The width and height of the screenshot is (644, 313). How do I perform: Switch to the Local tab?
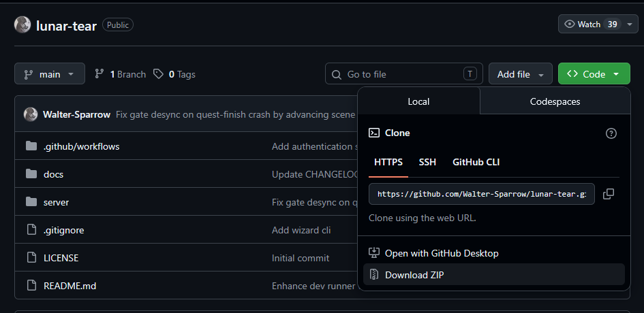[418, 101]
